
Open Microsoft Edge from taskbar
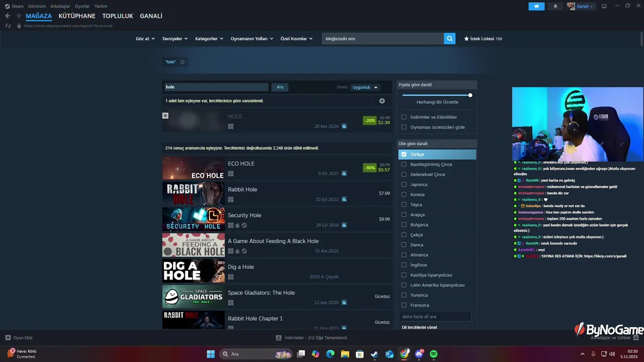[330, 354]
